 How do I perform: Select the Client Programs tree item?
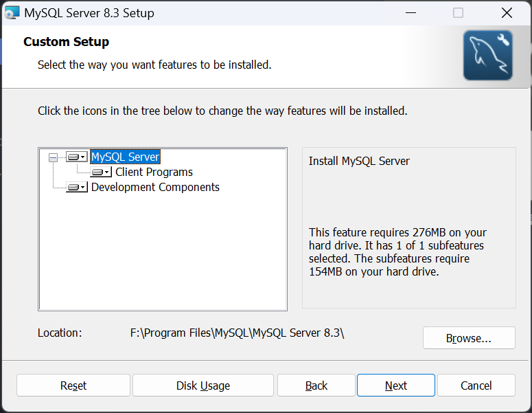(154, 172)
